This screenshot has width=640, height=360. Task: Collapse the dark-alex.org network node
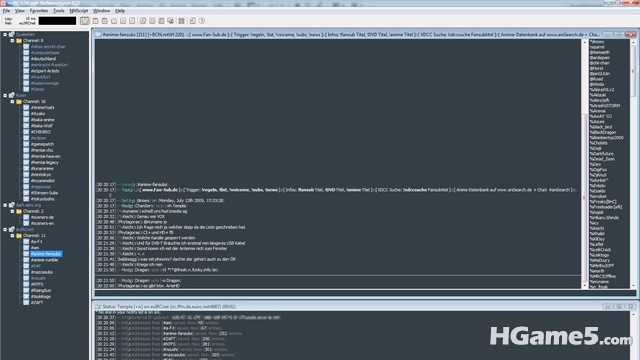tap(5, 205)
